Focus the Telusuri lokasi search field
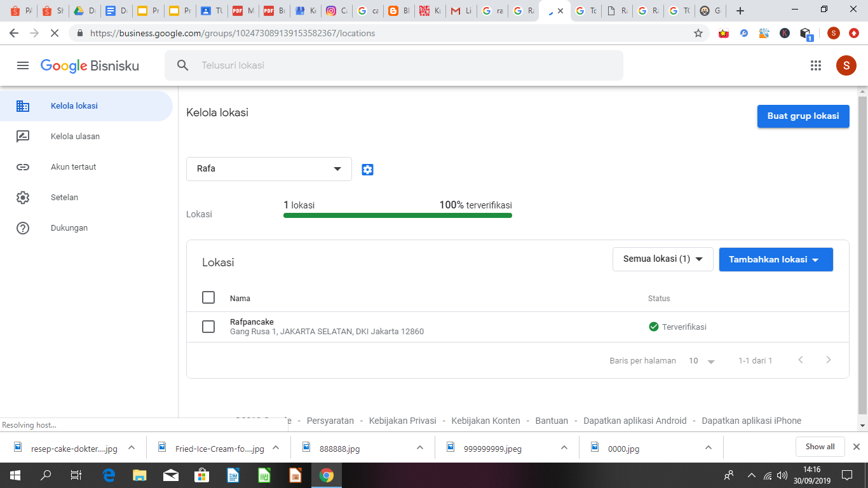This screenshot has height=488, width=868. pos(394,65)
